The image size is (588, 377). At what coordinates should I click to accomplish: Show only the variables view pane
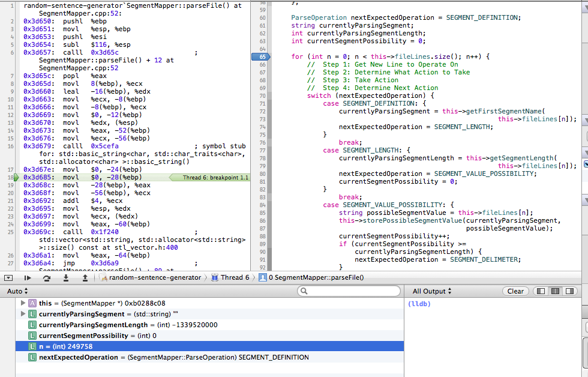[541, 291]
